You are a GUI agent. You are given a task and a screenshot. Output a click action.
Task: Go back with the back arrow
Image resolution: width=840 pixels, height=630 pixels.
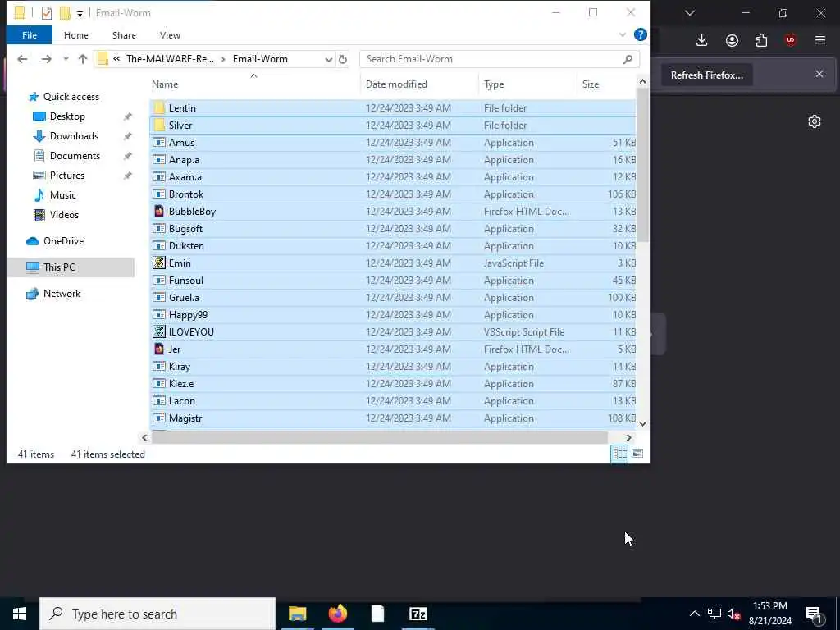click(x=22, y=59)
